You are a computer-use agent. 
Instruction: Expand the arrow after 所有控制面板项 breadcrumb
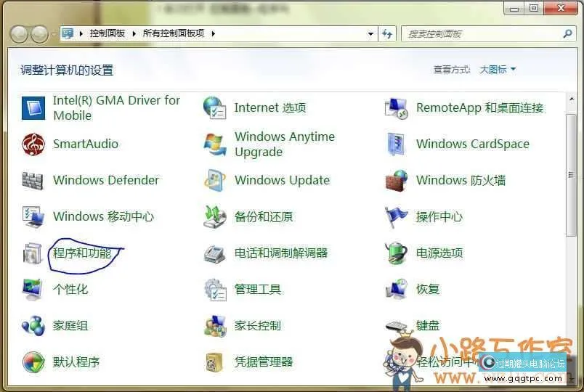tap(214, 33)
